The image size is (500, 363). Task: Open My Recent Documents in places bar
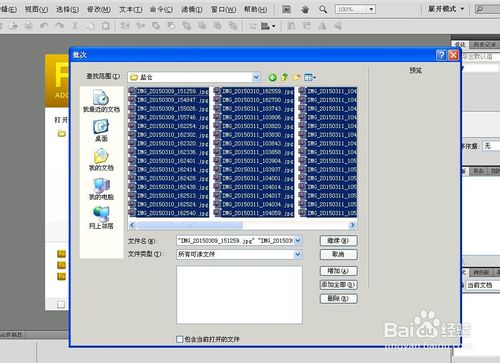[101, 101]
